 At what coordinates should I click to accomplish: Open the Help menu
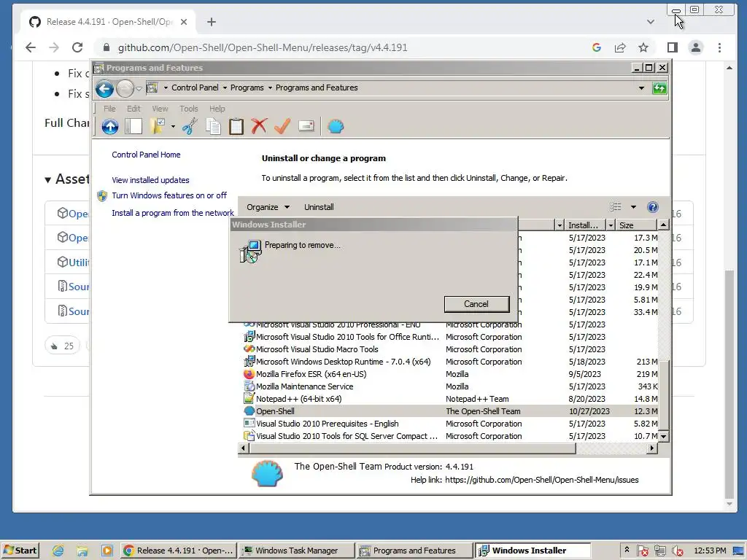coord(217,109)
